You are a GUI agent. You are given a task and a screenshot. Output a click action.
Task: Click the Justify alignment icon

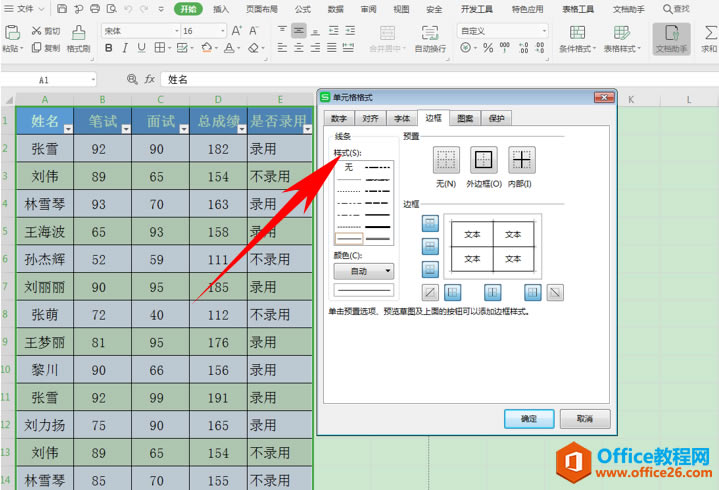point(332,48)
